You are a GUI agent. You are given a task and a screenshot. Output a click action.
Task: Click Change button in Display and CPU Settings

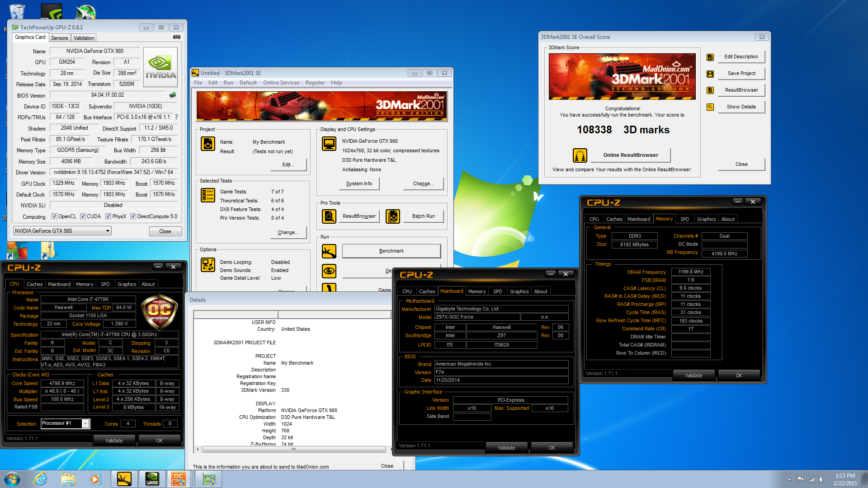click(x=424, y=184)
